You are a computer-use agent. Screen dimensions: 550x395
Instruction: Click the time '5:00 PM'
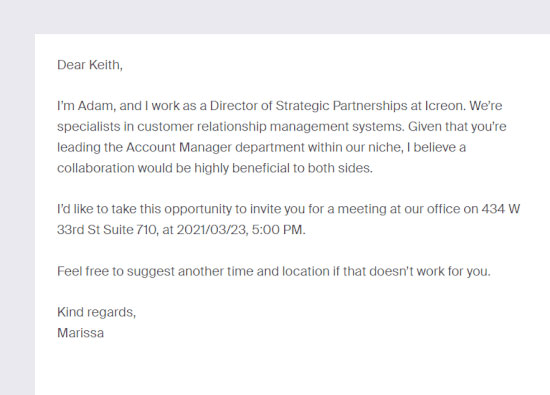pos(277,230)
